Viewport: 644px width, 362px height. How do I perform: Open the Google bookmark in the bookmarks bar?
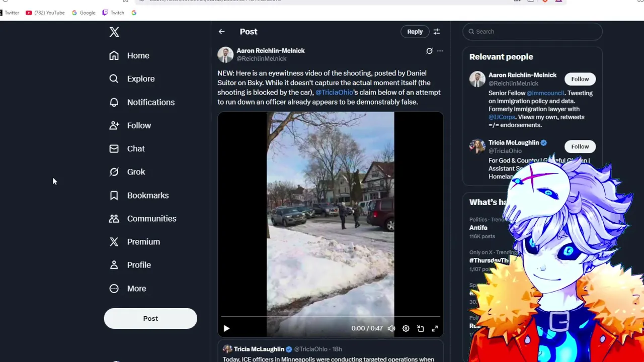[84, 13]
